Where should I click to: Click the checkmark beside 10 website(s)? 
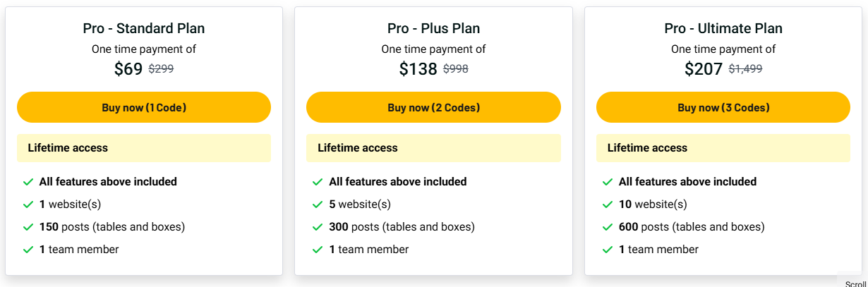pos(608,204)
